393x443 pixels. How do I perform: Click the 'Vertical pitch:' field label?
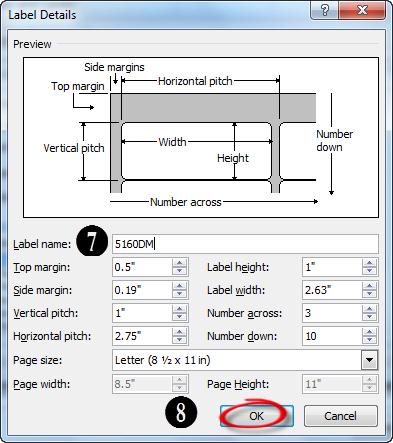point(46,313)
